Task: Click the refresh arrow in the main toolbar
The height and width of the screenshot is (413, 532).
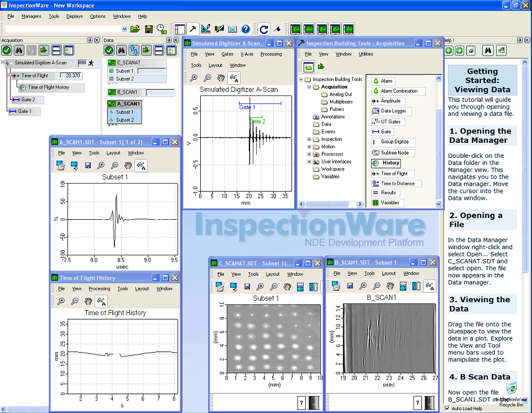Action: coord(264,29)
